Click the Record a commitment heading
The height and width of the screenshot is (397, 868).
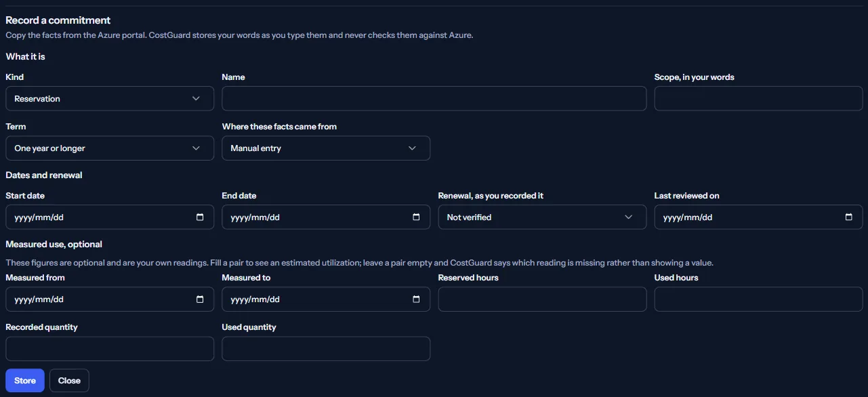click(x=58, y=20)
